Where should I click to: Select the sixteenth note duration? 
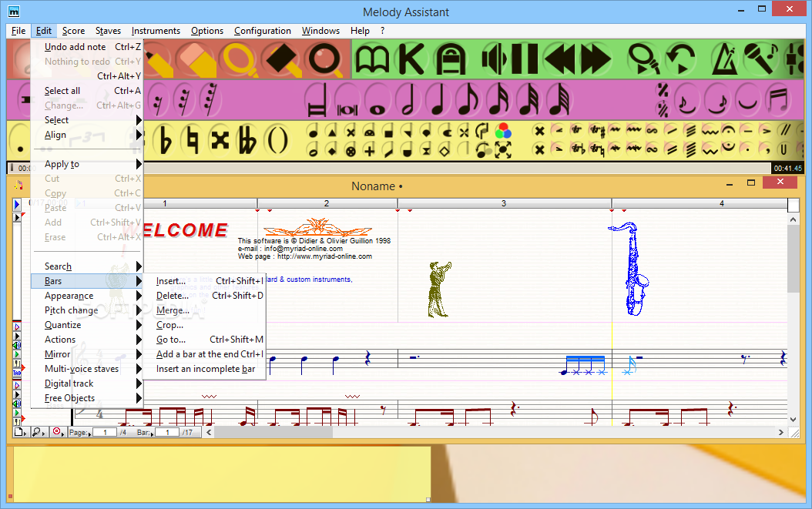(498, 100)
